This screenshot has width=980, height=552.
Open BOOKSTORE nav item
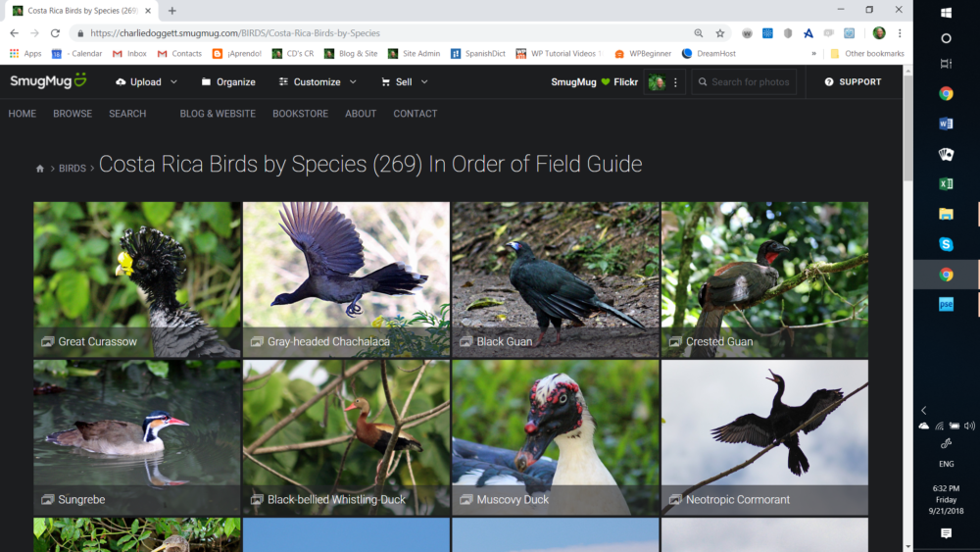300,114
